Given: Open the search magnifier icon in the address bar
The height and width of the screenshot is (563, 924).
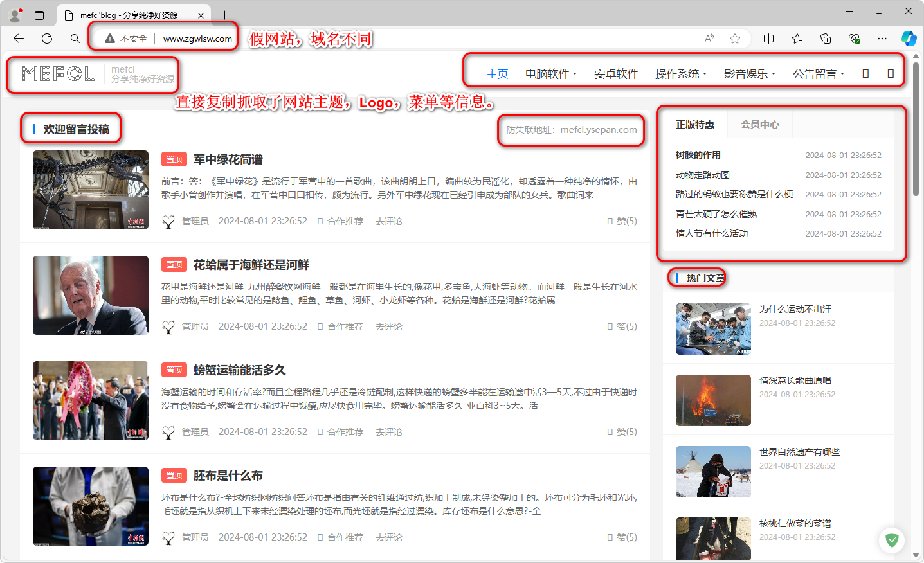Looking at the screenshot, I should (x=75, y=39).
